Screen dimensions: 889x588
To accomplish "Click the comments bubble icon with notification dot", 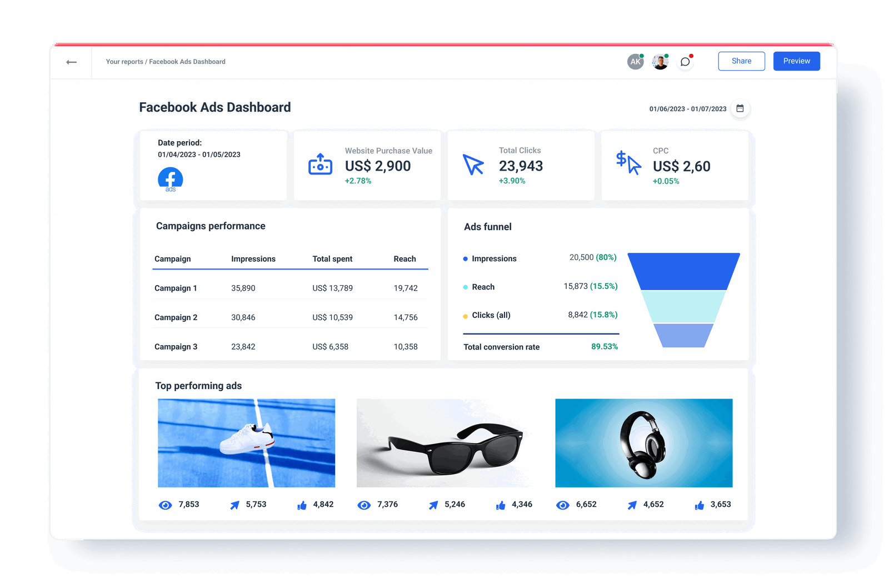I will [685, 62].
